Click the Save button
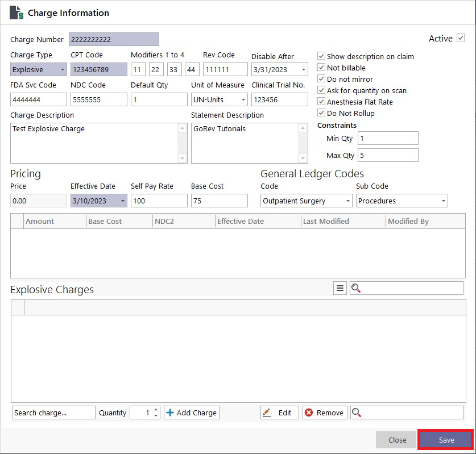Image resolution: width=476 pixels, height=454 pixels. click(446, 440)
